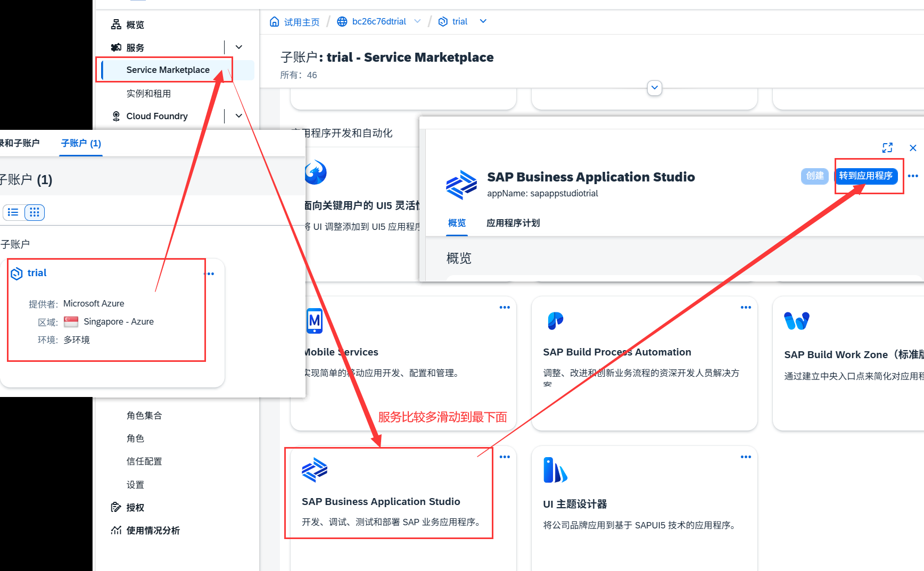The width and height of the screenshot is (924, 571).
Task: Click the SAP Build Work Zone logo
Action: tap(796, 321)
